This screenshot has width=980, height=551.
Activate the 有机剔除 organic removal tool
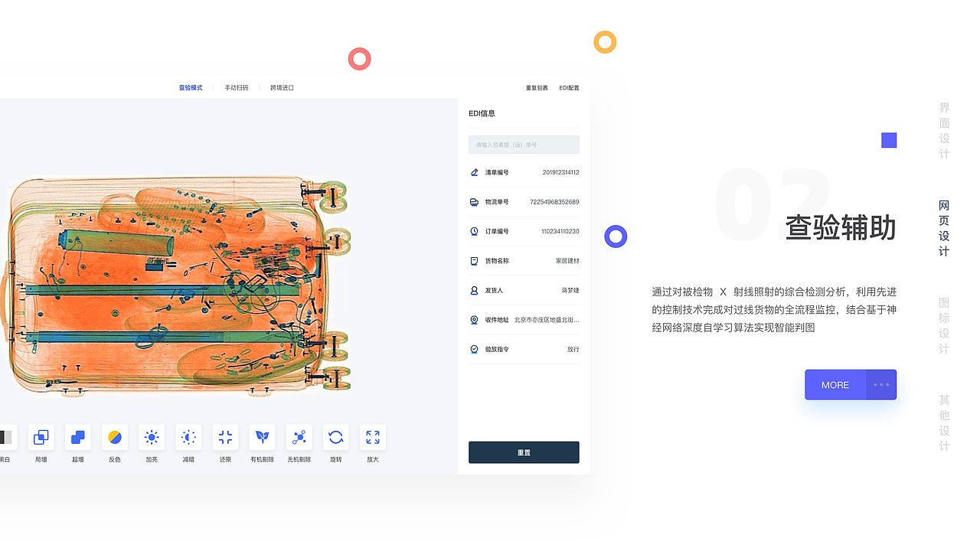262,438
